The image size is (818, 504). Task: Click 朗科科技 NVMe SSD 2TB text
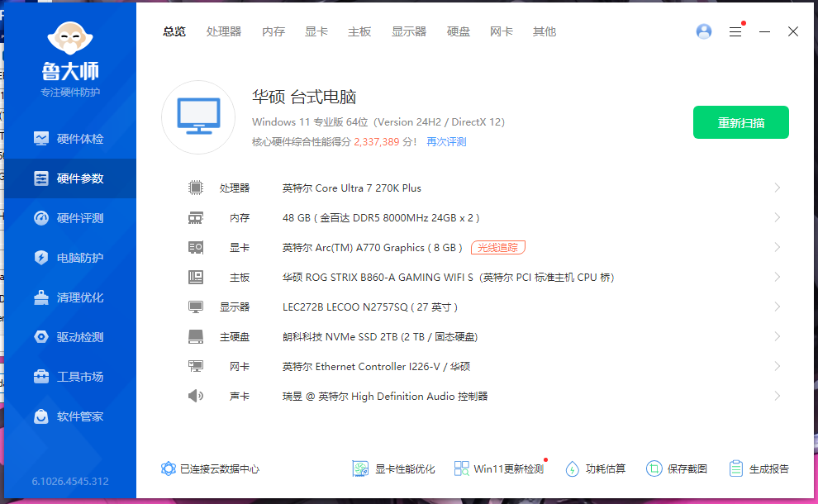click(380, 336)
